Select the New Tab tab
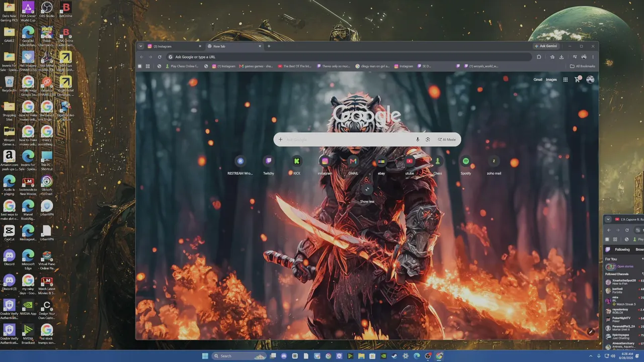 point(234,46)
